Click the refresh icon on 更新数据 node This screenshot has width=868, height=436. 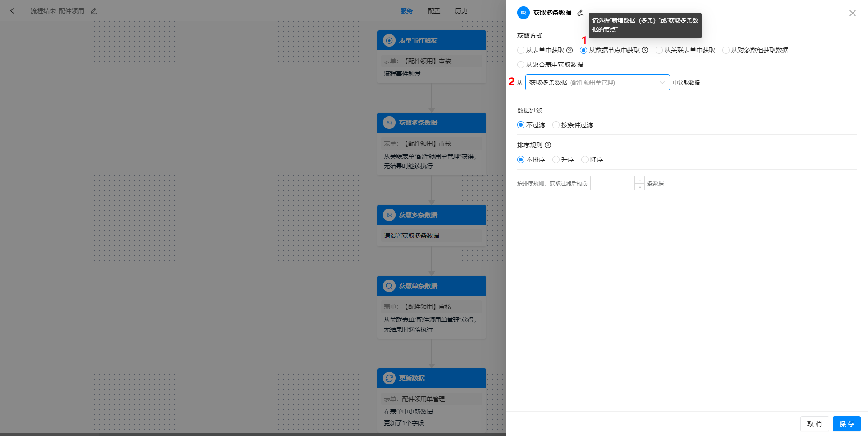coord(389,378)
